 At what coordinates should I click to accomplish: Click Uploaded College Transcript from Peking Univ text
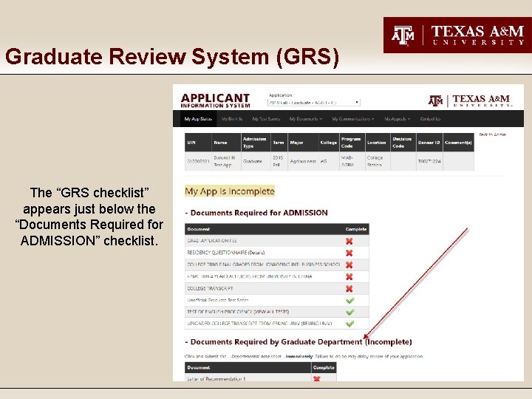coord(259,324)
